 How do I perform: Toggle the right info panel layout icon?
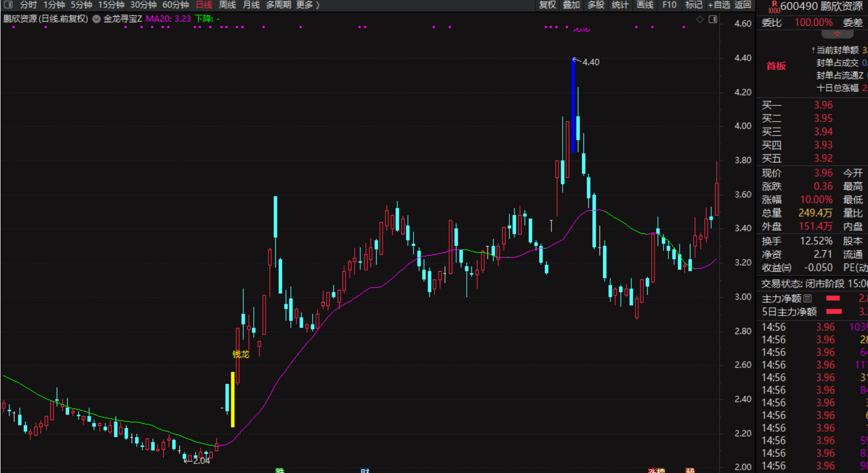pos(713,19)
